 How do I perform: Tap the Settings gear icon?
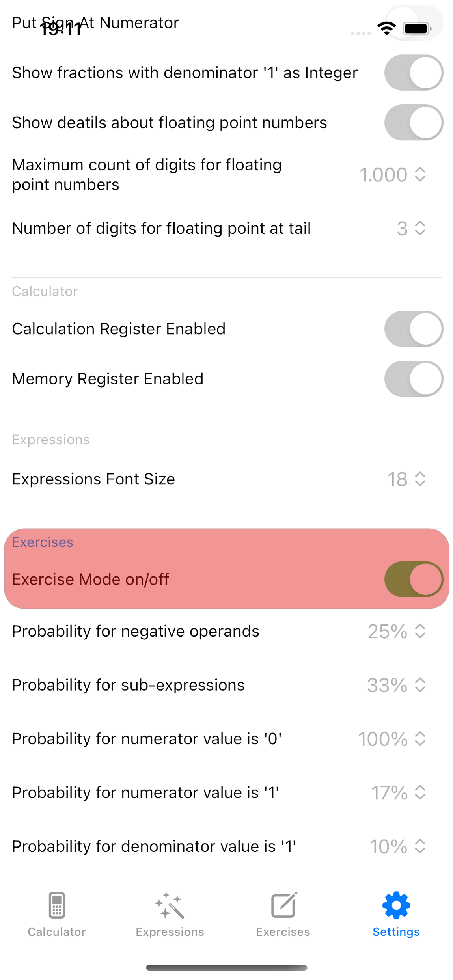(396, 905)
